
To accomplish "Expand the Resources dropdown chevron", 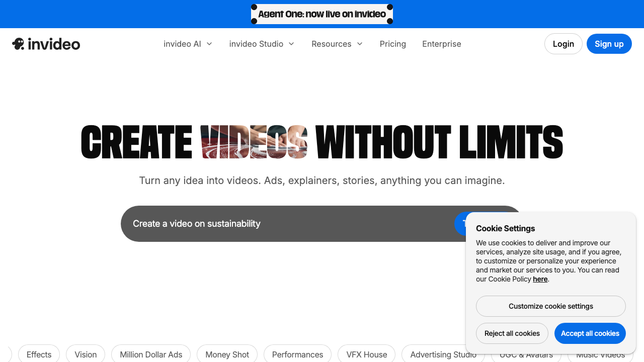I will (x=360, y=44).
